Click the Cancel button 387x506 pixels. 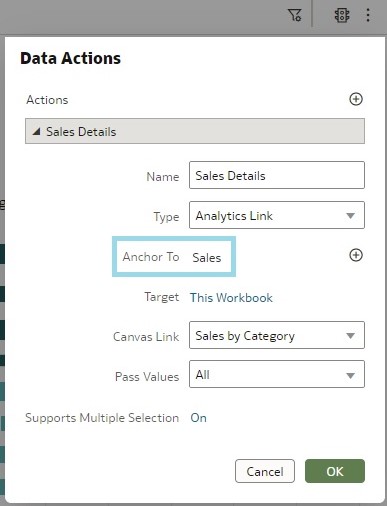click(265, 471)
